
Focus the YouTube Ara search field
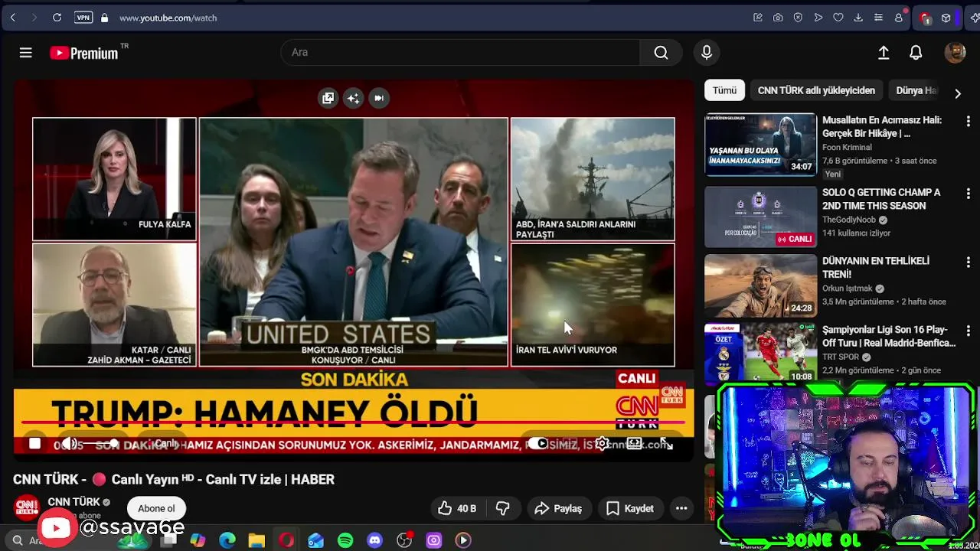coord(459,52)
